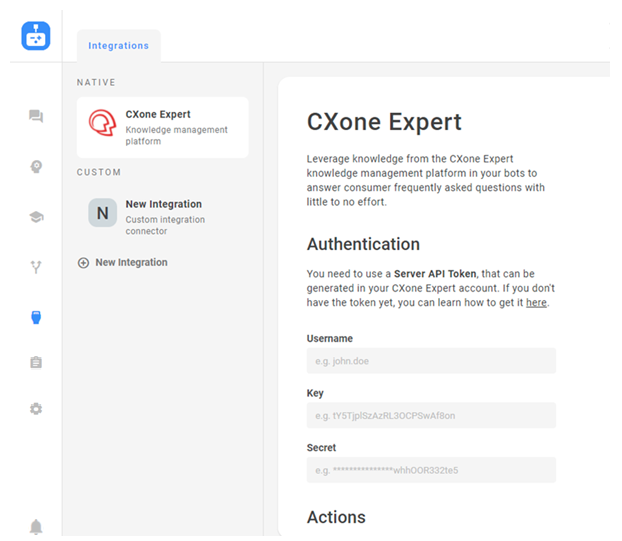Screen dimensions: 622x541
Task: Open the graduation cap training icon
Action: (x=36, y=217)
